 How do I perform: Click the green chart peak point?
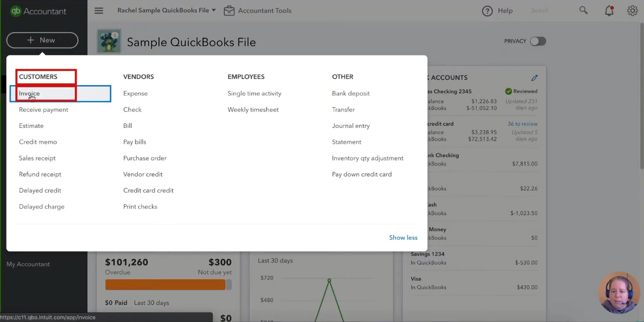[329, 280]
